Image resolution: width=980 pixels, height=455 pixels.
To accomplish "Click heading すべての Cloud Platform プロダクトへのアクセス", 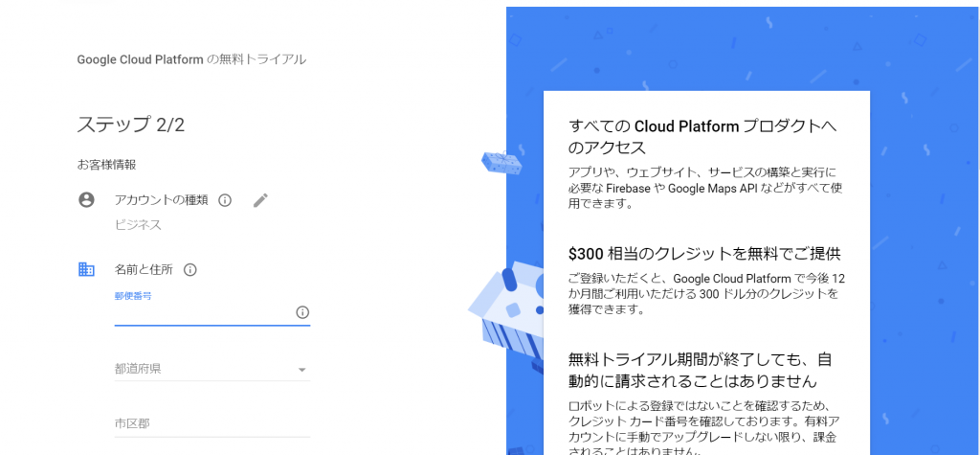I will [x=702, y=137].
